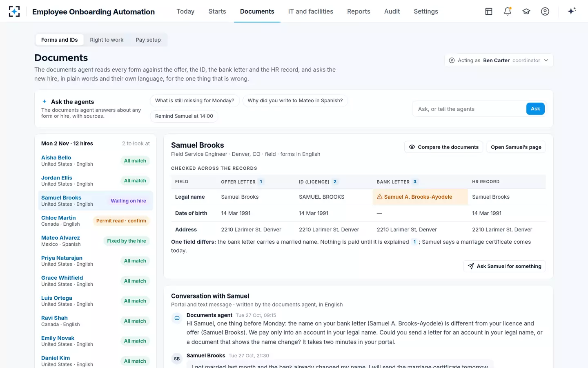The height and width of the screenshot is (368, 588).
Task: Open the Settings tab
Action: [426, 11]
